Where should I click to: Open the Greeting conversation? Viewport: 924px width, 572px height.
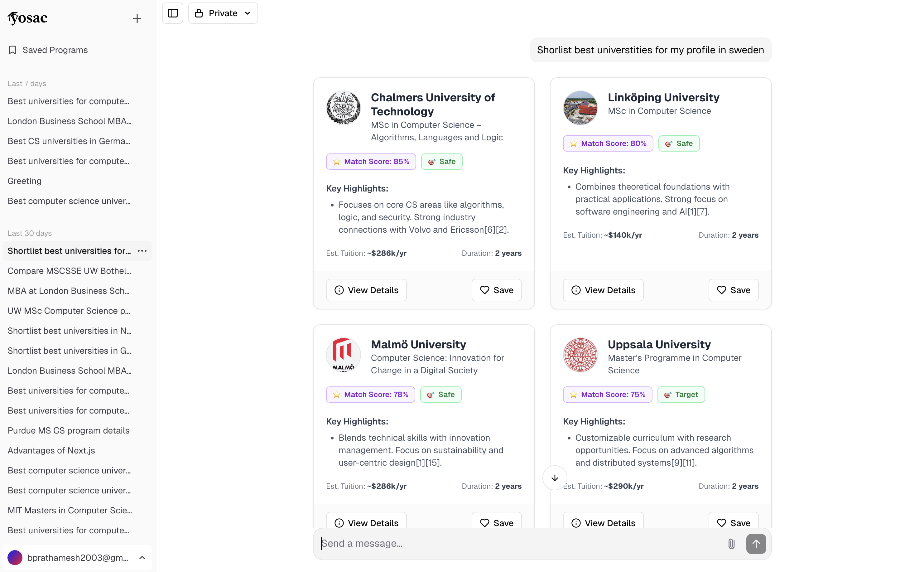[25, 181]
